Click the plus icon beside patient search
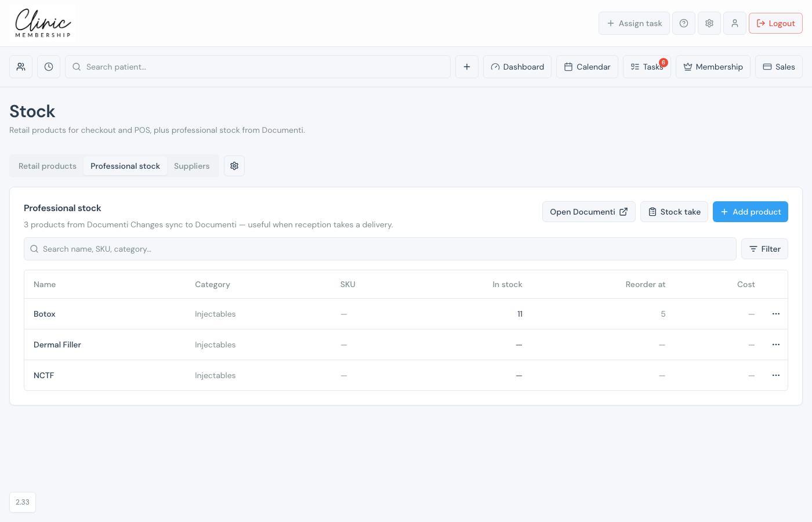Viewport: 812px width, 522px height. [467, 67]
